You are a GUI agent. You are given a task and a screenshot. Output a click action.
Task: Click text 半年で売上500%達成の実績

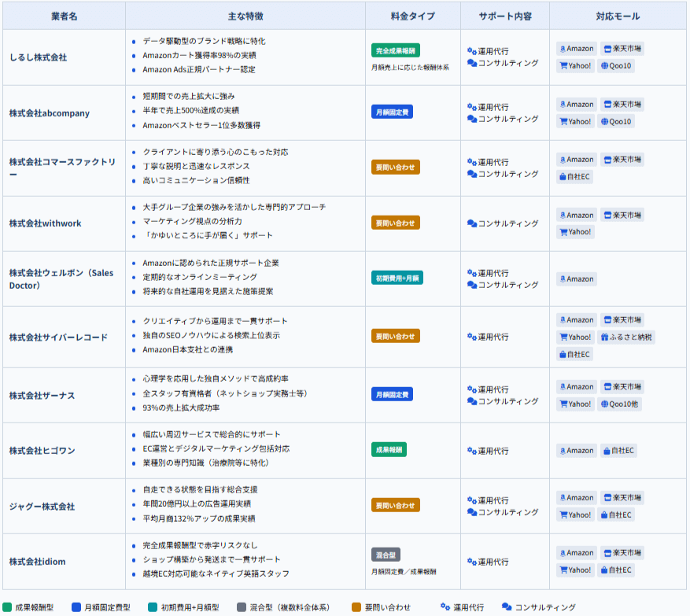[191, 110]
